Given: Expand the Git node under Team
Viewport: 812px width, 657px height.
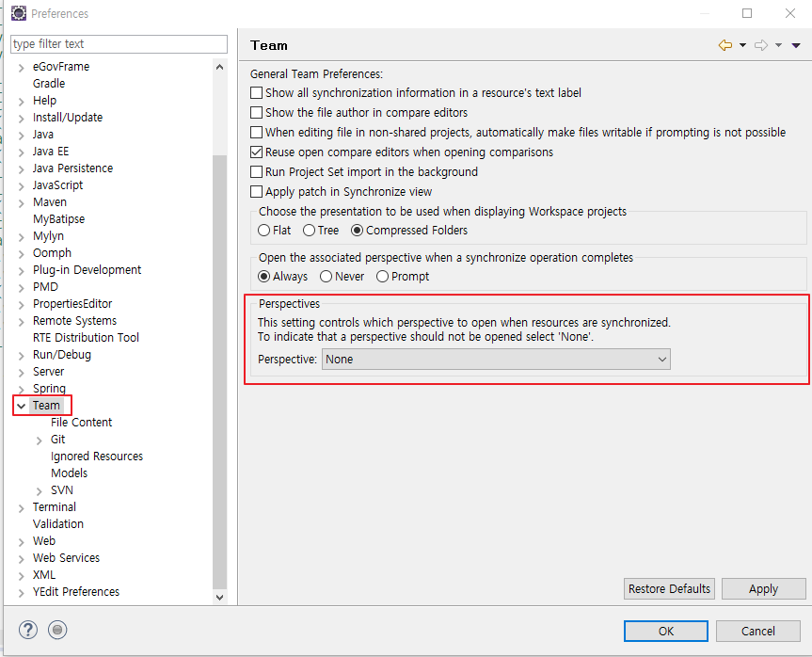Looking at the screenshot, I should pyautogui.click(x=40, y=441).
